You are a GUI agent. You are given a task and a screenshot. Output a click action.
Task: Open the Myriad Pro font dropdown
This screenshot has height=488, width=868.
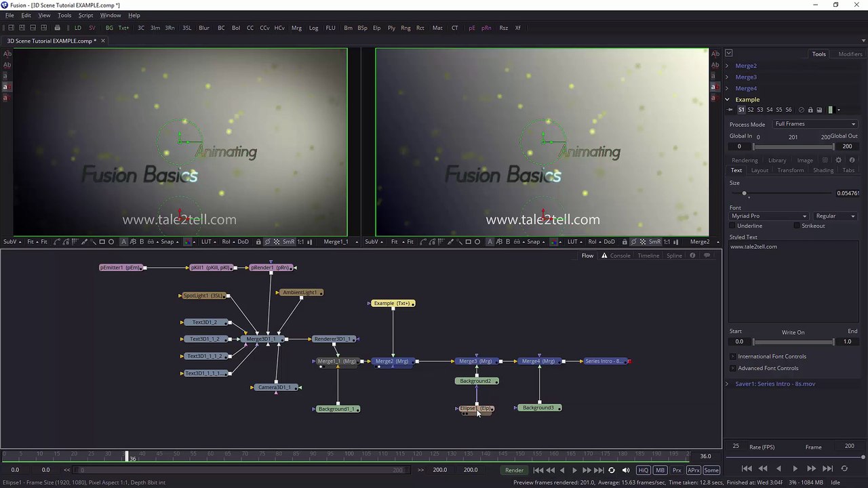pos(769,216)
